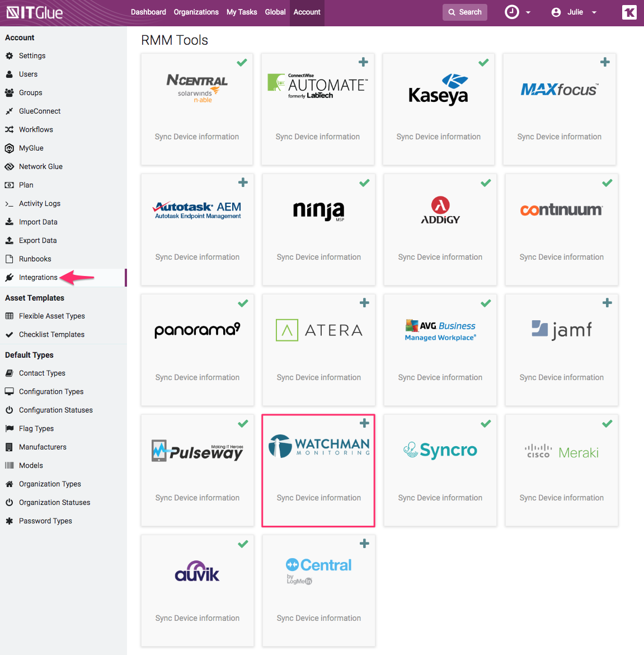Add Watchman Monitoring via plus icon
The width and height of the screenshot is (644, 655).
[364, 423]
